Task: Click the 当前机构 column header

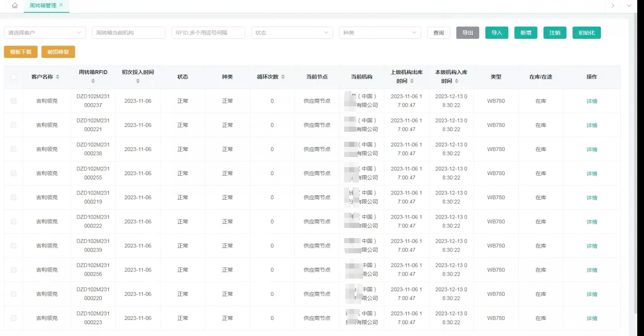Action: pos(361,77)
